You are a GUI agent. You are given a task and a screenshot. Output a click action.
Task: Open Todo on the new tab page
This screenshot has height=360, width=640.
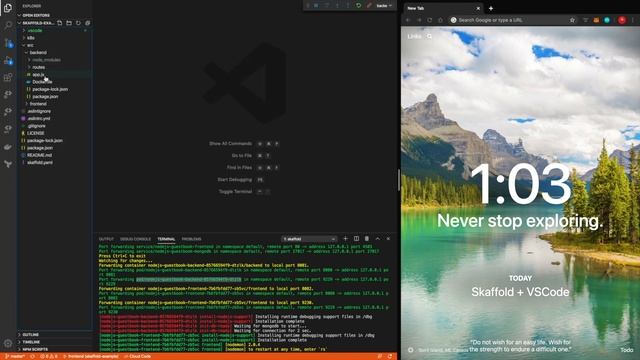click(x=627, y=350)
